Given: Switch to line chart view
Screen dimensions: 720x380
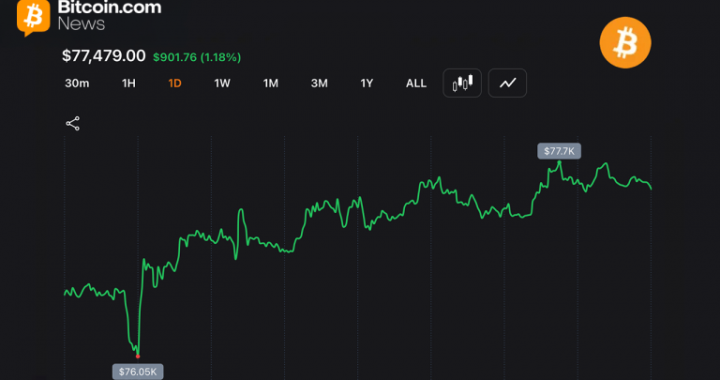Looking at the screenshot, I should click(x=507, y=83).
